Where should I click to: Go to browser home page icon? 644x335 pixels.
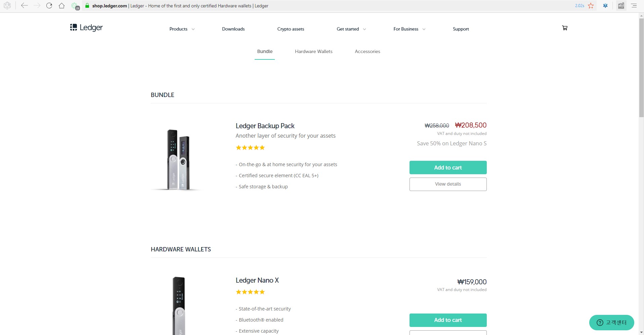61,6
